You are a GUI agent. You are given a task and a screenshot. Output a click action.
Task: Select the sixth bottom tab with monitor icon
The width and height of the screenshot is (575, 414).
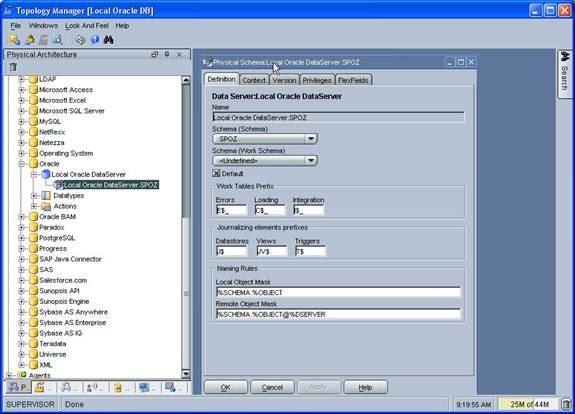[148, 387]
